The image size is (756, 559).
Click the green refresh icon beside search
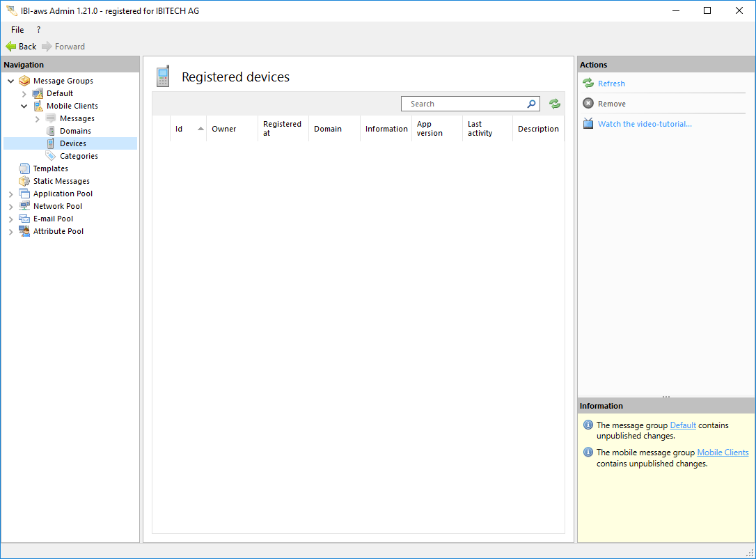[x=554, y=104]
